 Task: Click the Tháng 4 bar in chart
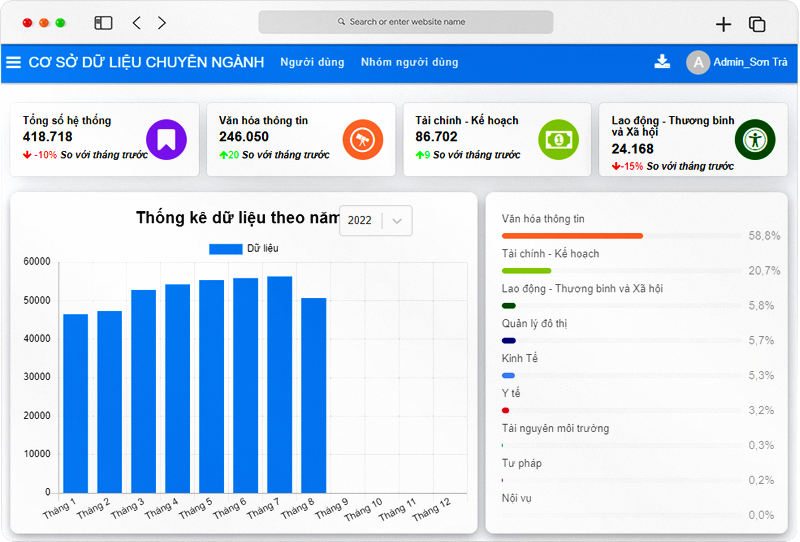[x=178, y=389]
